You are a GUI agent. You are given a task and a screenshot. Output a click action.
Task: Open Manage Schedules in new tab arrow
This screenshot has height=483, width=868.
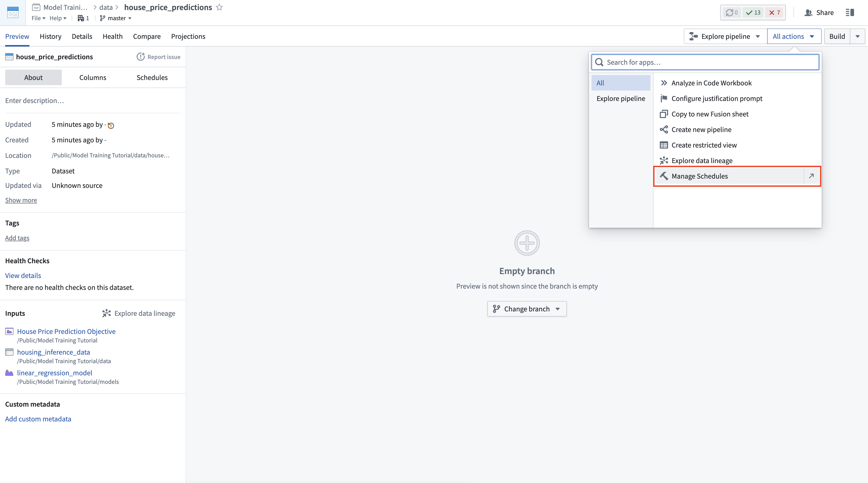(811, 176)
